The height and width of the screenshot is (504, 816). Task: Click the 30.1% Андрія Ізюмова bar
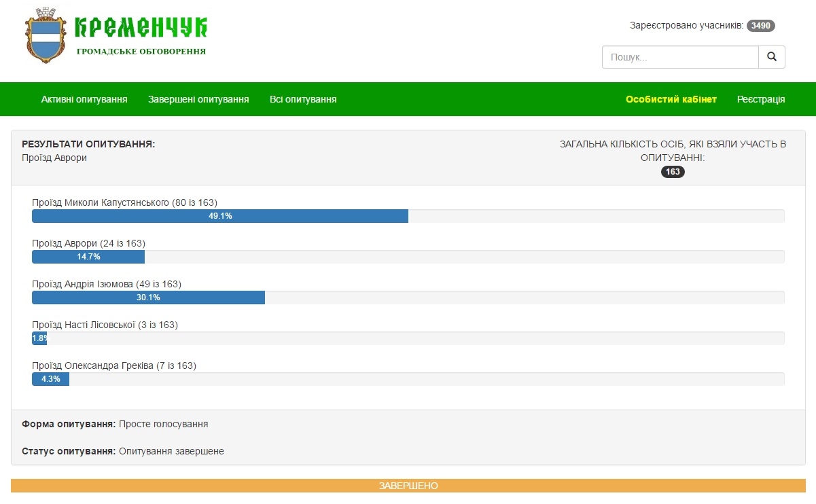pyautogui.click(x=148, y=298)
